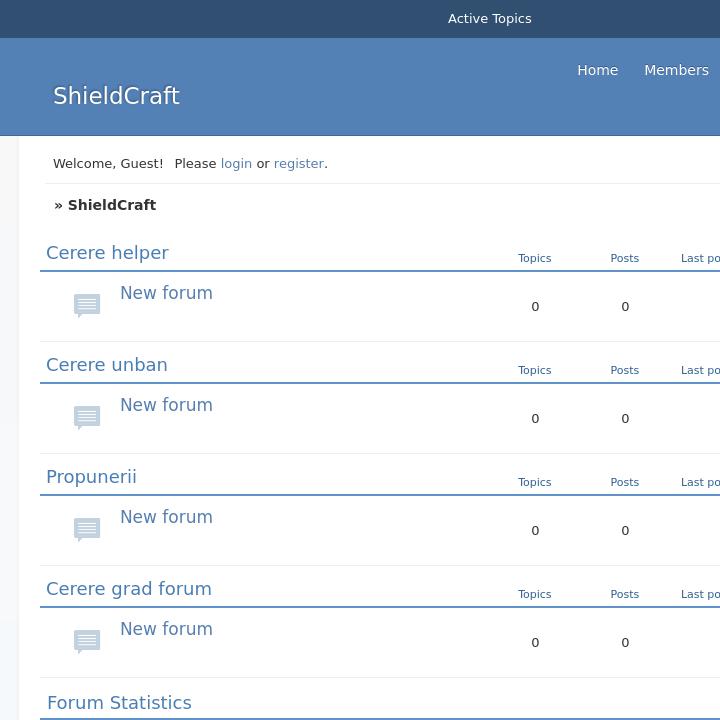This screenshot has width=720, height=720.
Task: Open New forum under Cerere unban
Action: tap(166, 405)
